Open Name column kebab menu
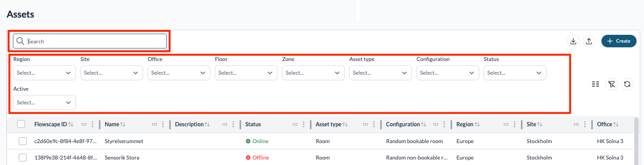The image size is (644, 165). pyautogui.click(x=163, y=124)
